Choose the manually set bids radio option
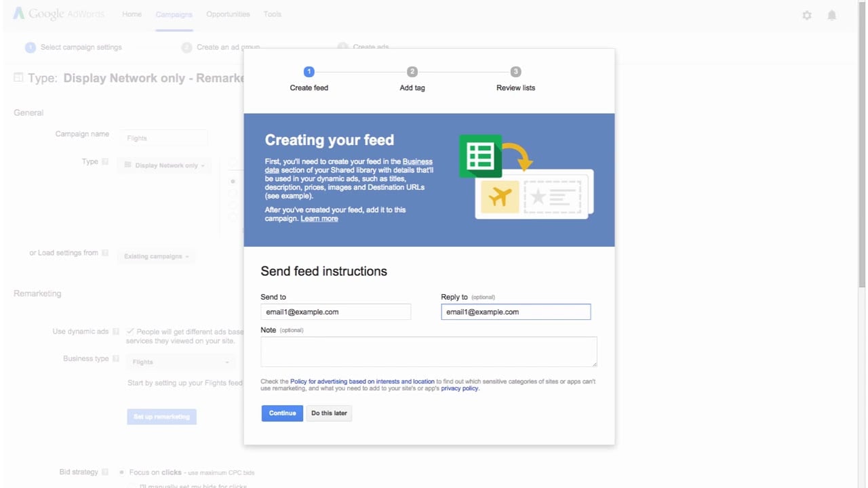The height and width of the screenshot is (488, 868). click(131, 485)
